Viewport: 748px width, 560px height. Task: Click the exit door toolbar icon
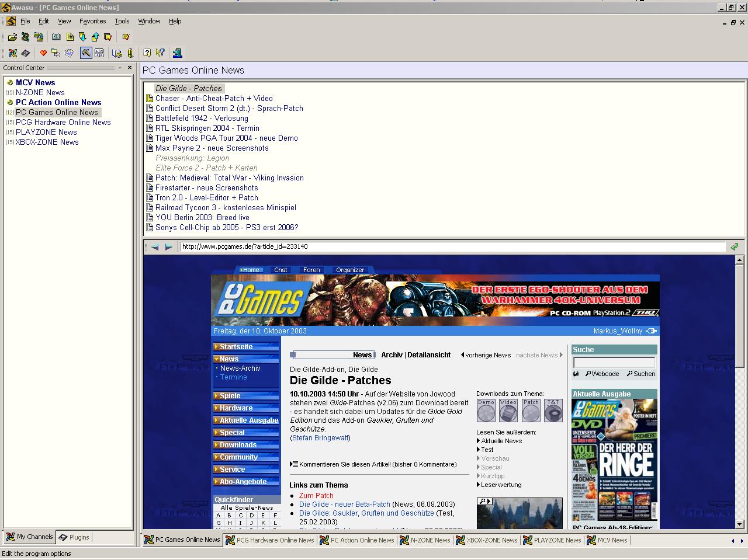tap(177, 53)
